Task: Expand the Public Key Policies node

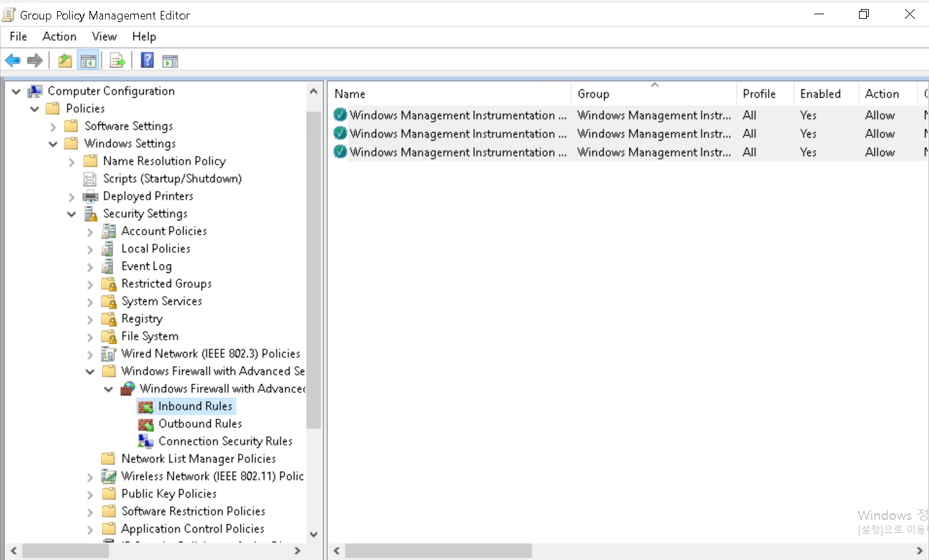Action: coord(90,495)
